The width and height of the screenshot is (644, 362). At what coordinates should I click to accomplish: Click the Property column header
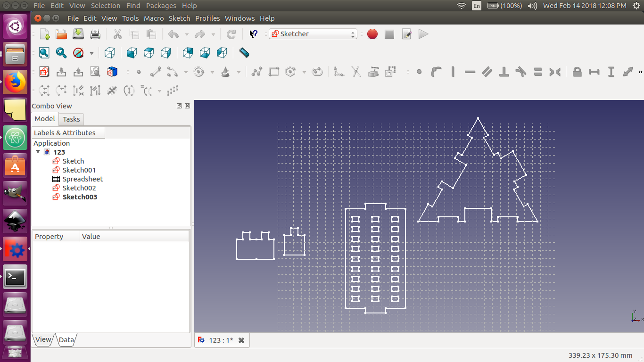pos(56,237)
